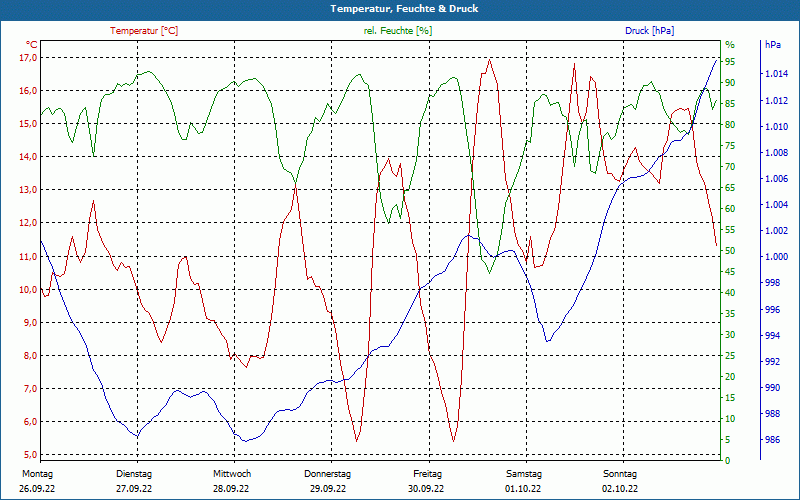Click the date 01.10.22
The width and height of the screenshot is (800, 500).
pos(523,489)
